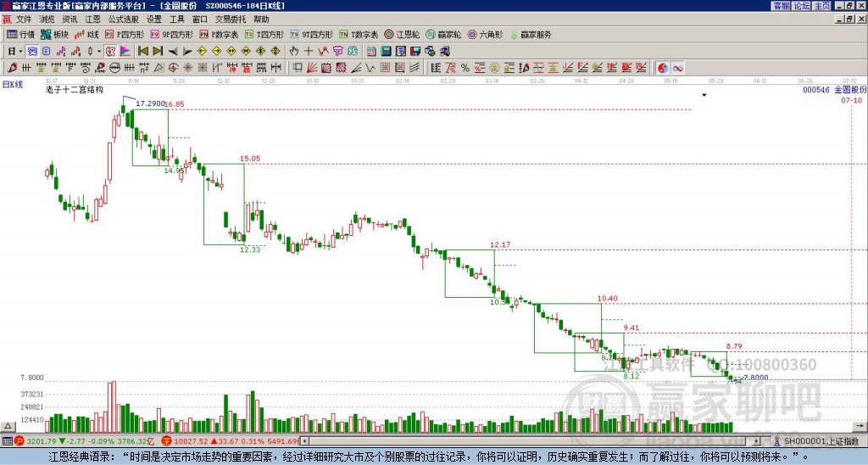Viewport: 868px width, 465px height.
Task: Click the hand pan tool
Action: pos(293,51)
